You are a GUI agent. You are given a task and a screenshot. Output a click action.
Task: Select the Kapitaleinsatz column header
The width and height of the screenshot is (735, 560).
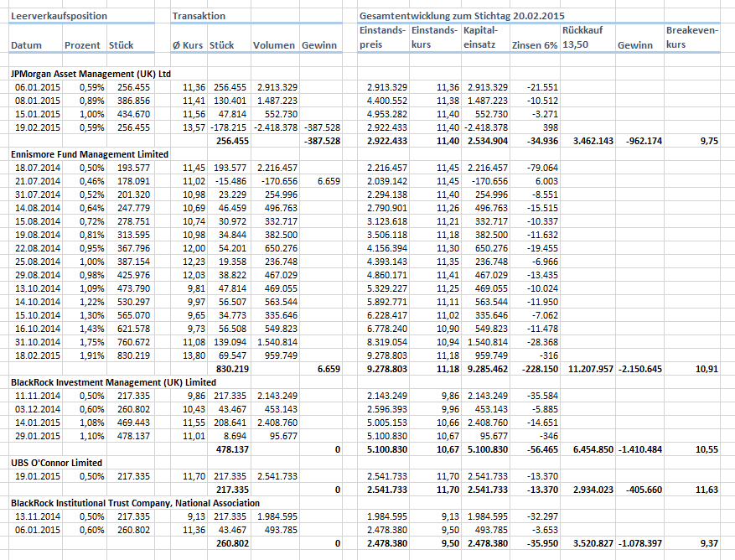(480, 38)
